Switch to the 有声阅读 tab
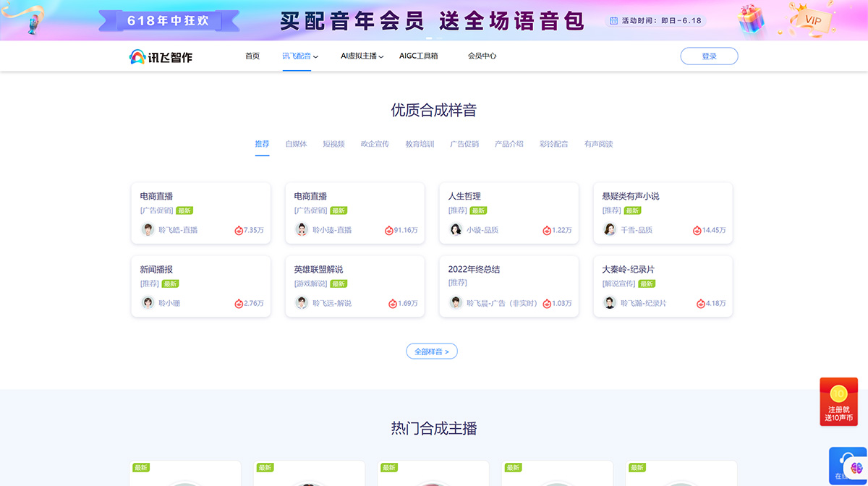This screenshot has height=486, width=868. [598, 144]
